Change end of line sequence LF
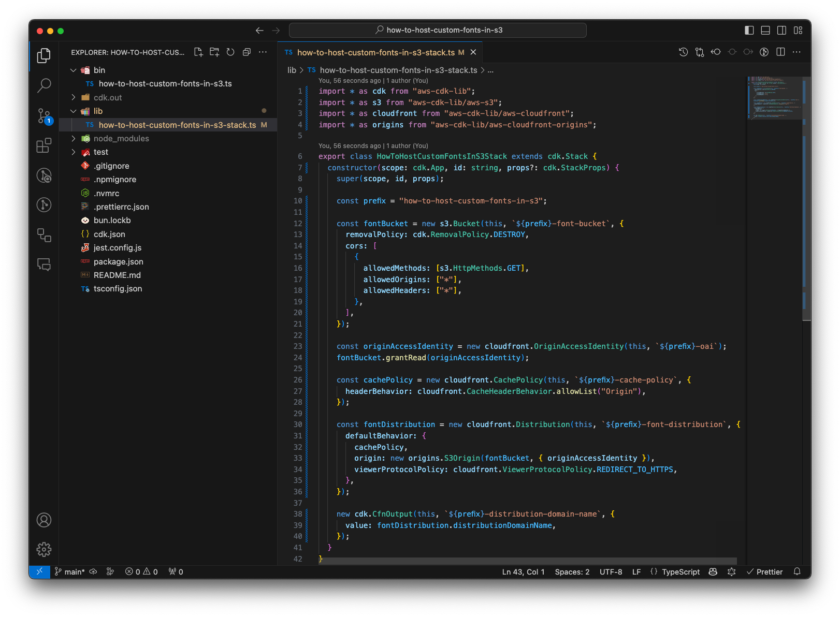Image resolution: width=840 pixels, height=617 pixels. pos(636,571)
